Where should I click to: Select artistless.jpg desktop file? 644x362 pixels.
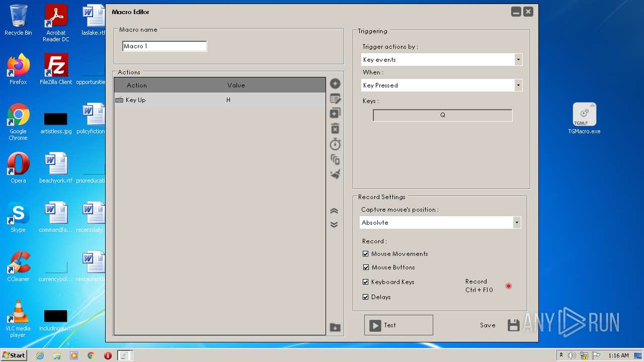56,122
